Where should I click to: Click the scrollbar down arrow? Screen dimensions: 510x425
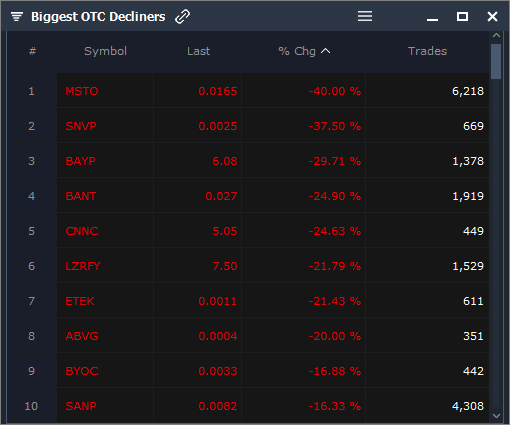(496, 416)
